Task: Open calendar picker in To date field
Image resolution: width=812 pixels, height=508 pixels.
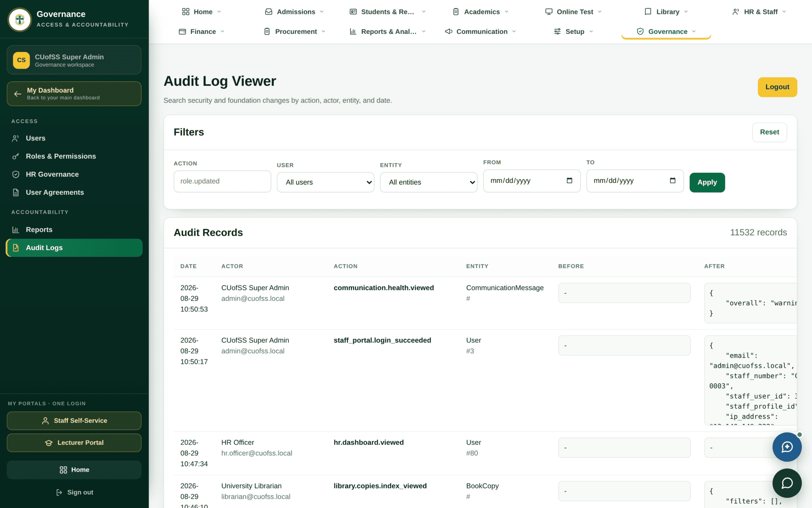Action: point(672,181)
